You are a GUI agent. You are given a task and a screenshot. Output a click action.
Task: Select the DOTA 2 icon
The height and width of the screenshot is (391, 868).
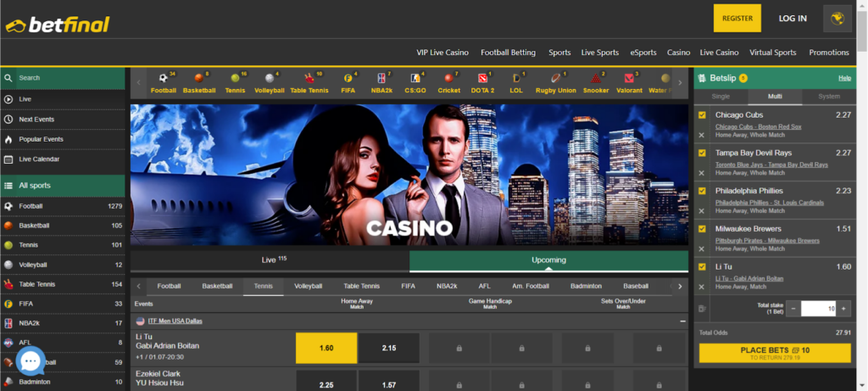[x=482, y=82]
